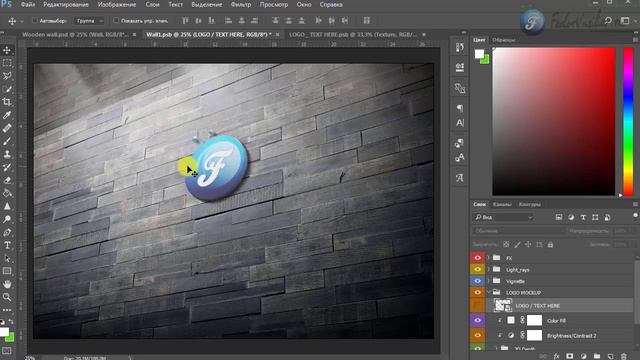Click the hue spectrum slider

tap(628, 122)
